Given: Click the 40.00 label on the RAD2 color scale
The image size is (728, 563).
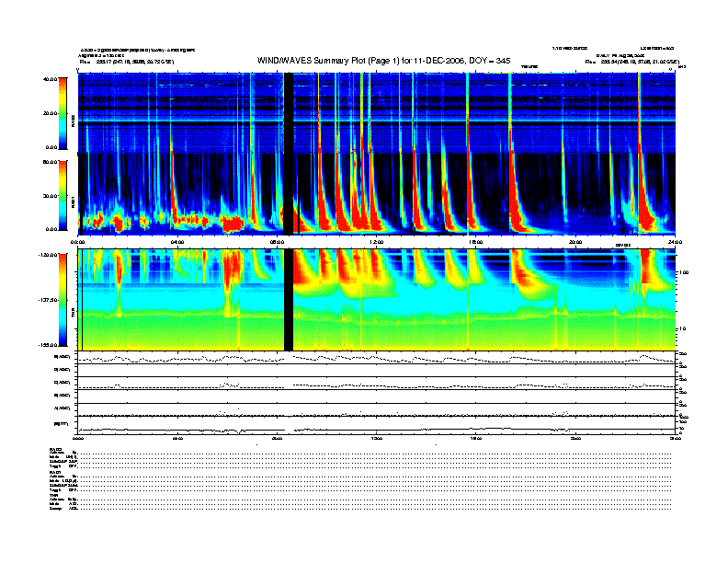Looking at the screenshot, I should [51, 79].
